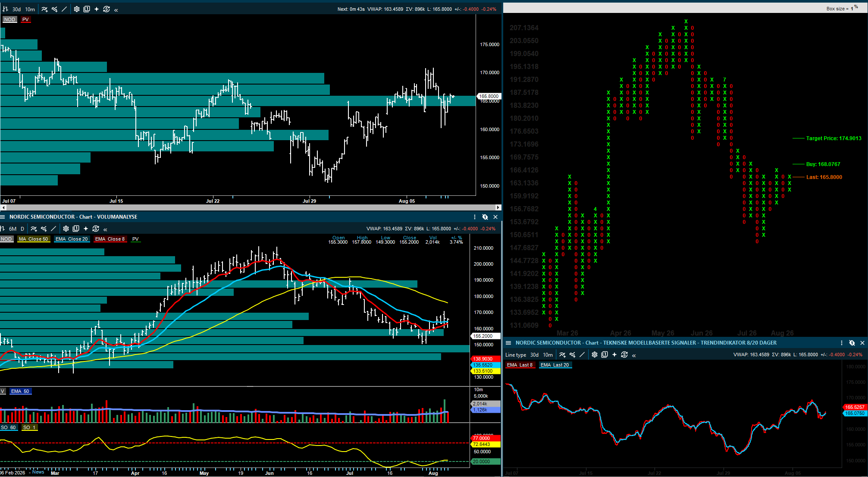The image size is (868, 477).
Task: Open chart type selector in top intraday chart
Action: pos(6,9)
